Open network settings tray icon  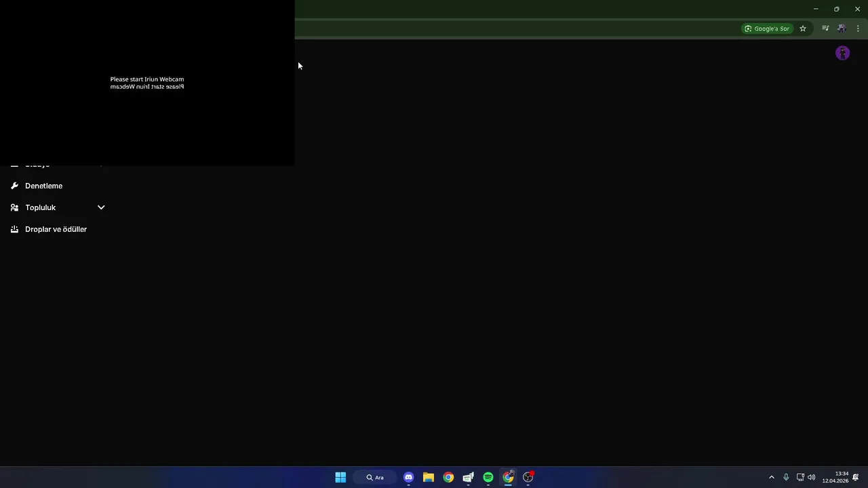coord(800,477)
